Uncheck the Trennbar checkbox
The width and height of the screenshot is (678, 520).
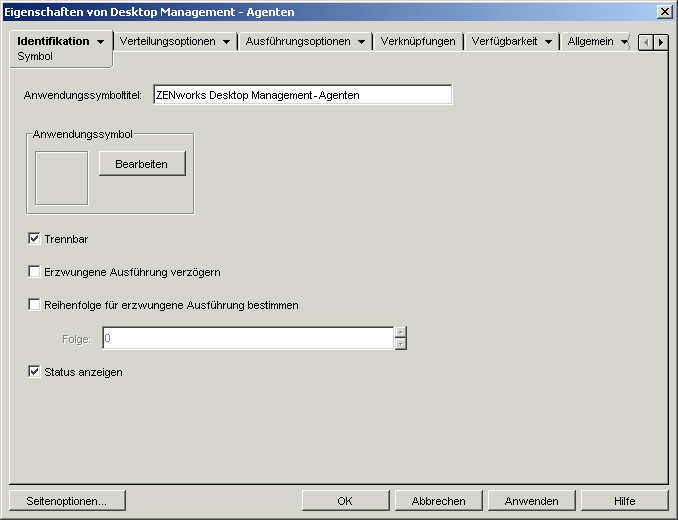pyautogui.click(x=34, y=239)
